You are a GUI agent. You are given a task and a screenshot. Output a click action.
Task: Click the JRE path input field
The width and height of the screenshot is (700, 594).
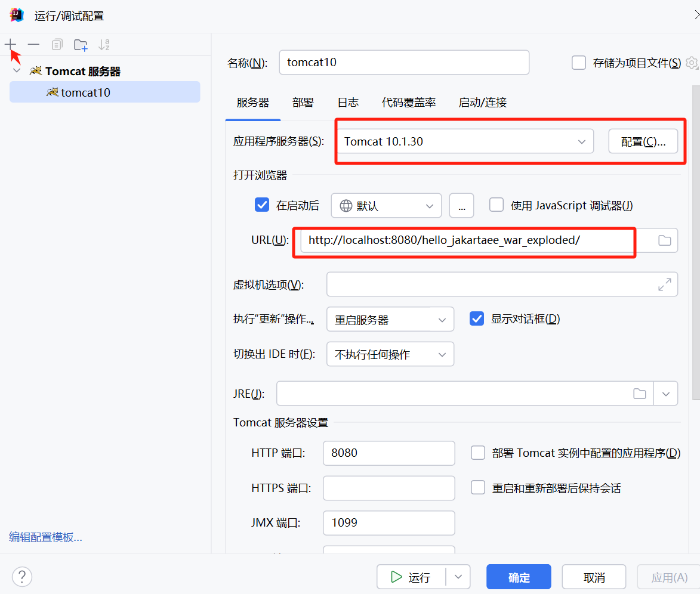(464, 393)
